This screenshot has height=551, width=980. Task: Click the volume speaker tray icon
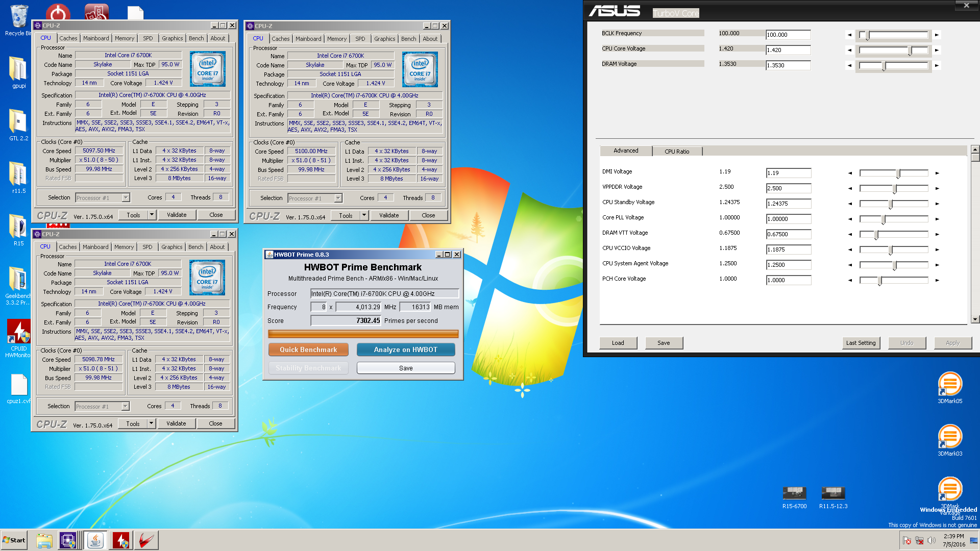click(932, 540)
